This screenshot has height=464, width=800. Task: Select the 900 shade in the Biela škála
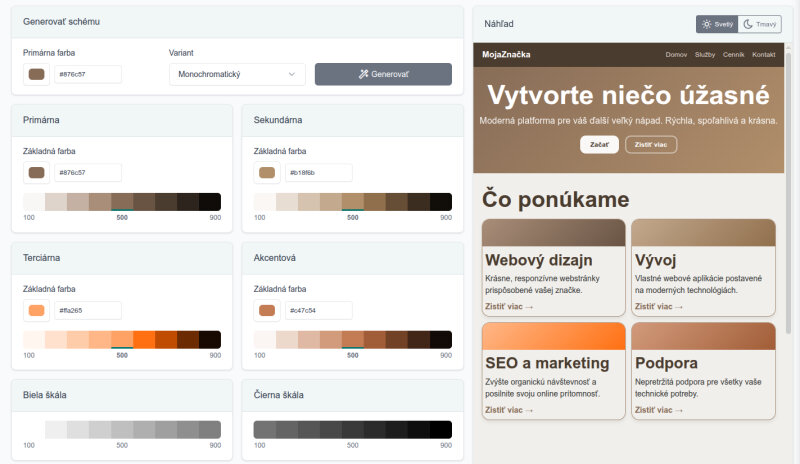point(210,430)
